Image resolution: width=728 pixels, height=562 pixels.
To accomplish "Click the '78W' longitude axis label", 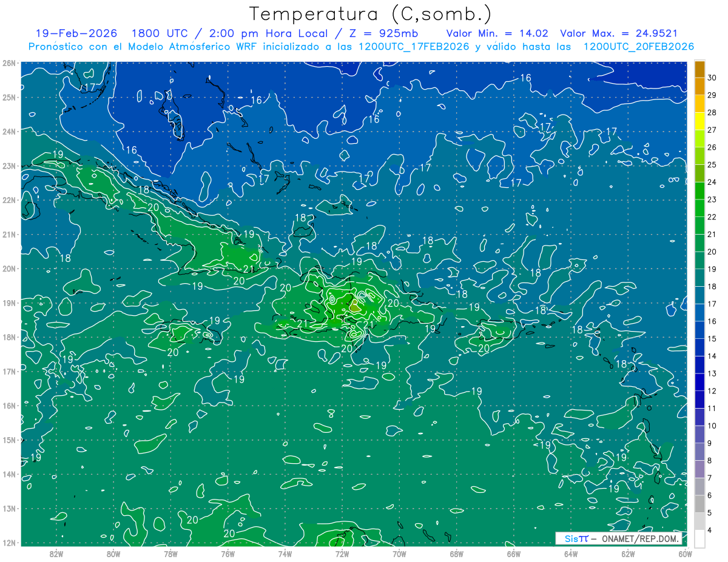I will (170, 554).
